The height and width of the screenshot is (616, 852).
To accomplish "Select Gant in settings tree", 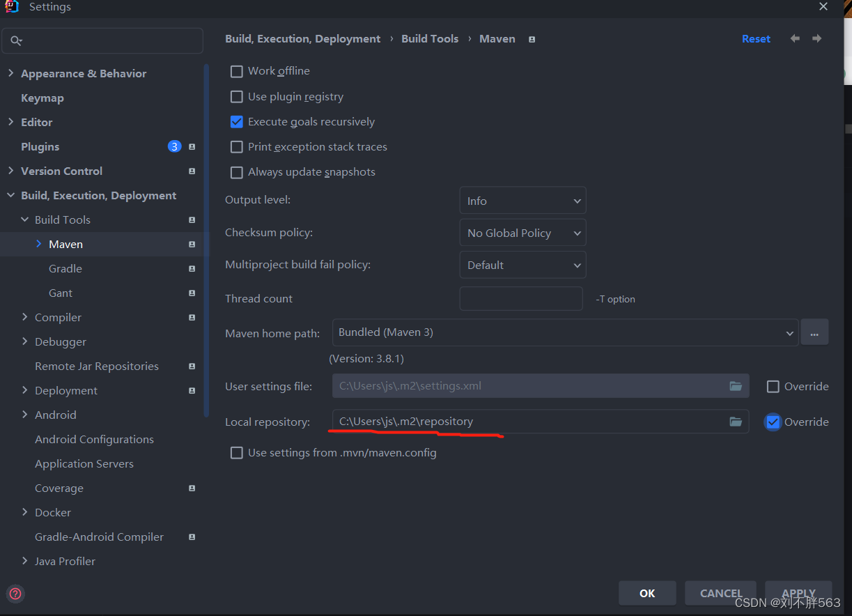I will (61, 293).
